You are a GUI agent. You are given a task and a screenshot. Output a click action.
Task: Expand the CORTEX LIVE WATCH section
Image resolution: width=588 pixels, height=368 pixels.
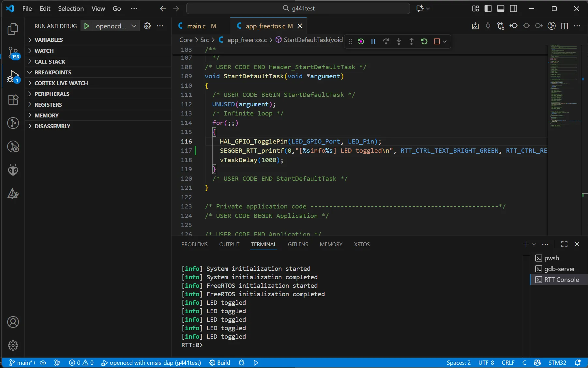tap(98, 83)
